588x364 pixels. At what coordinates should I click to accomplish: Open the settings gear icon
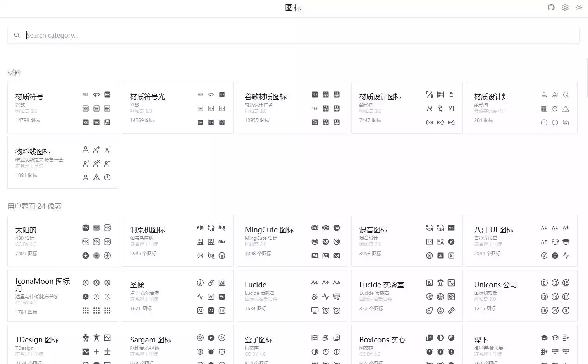[x=565, y=7]
